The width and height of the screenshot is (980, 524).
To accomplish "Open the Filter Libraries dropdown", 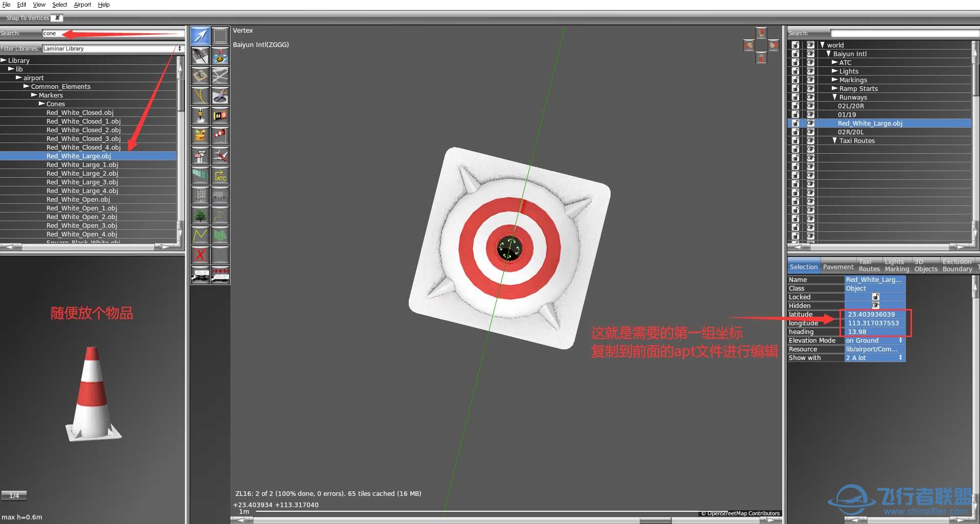I will click(112, 49).
